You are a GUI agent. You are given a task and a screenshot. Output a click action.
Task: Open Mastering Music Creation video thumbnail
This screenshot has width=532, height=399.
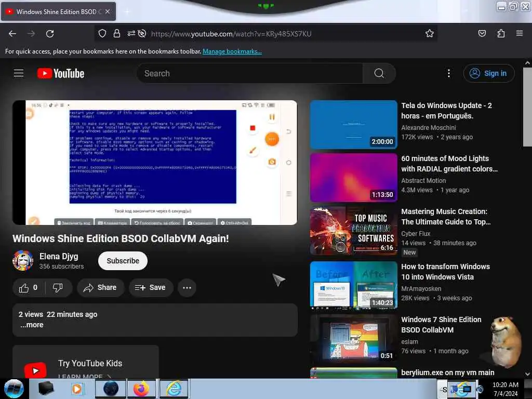coord(353,231)
